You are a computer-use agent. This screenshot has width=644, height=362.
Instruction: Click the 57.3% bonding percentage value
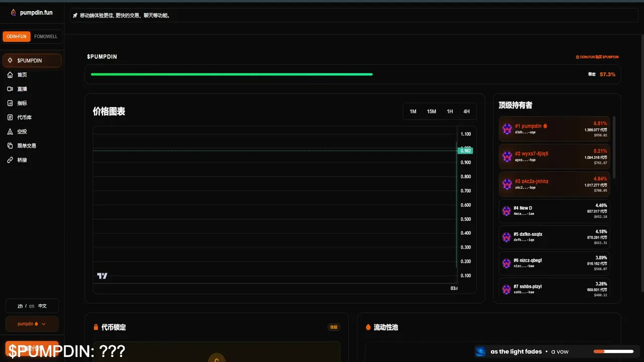tap(607, 74)
